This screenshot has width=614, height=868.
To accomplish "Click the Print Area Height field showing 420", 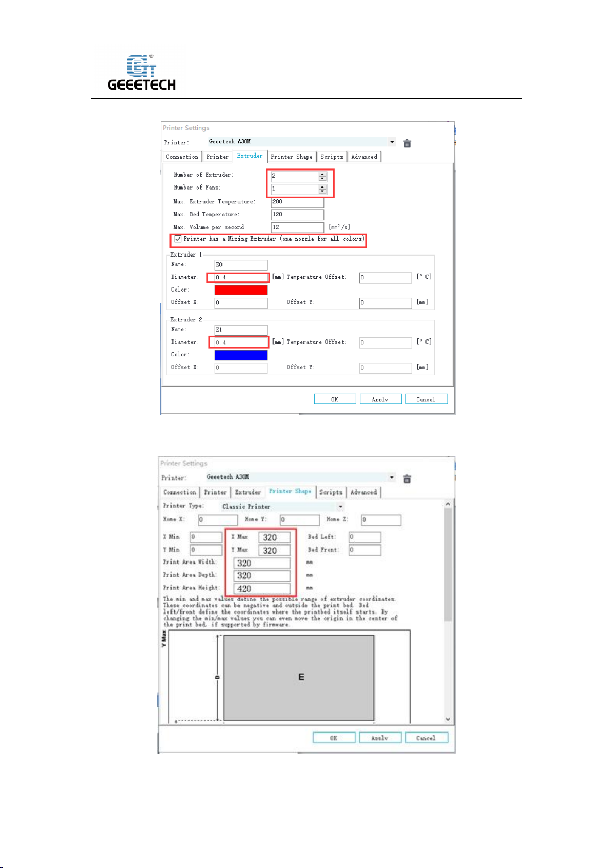I will point(262,589).
